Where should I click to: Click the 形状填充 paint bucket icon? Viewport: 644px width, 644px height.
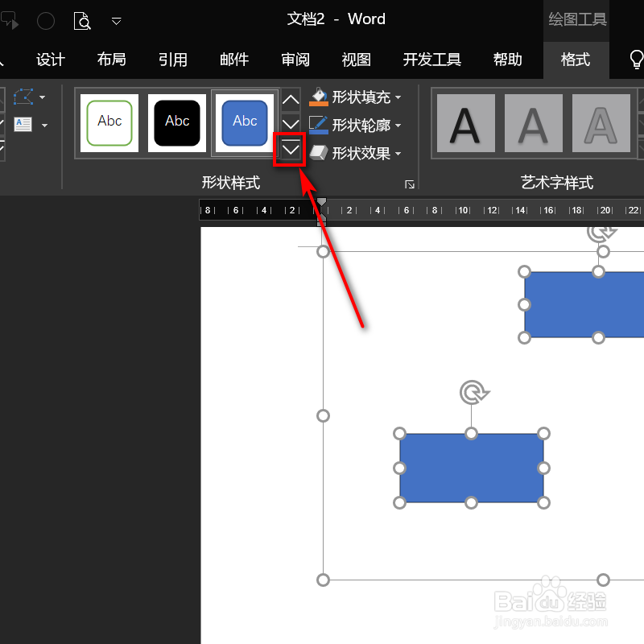pyautogui.click(x=318, y=97)
